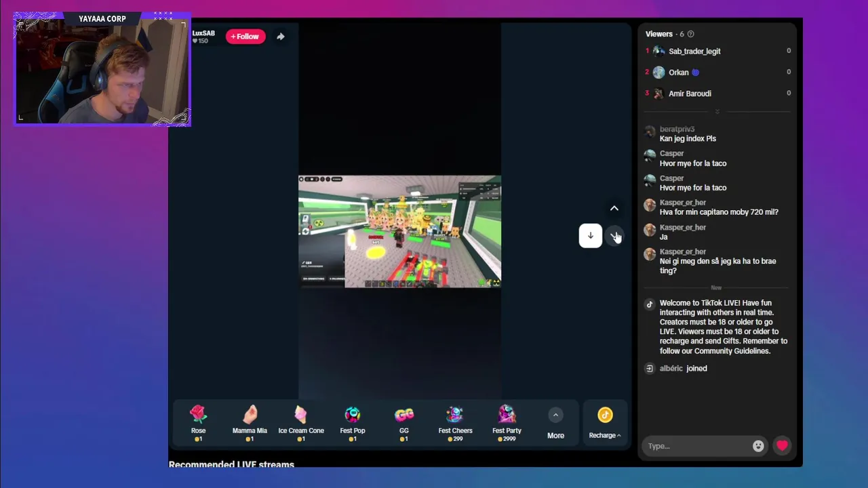
Task: Click the LuxSAB like count 150
Action: [x=200, y=41]
